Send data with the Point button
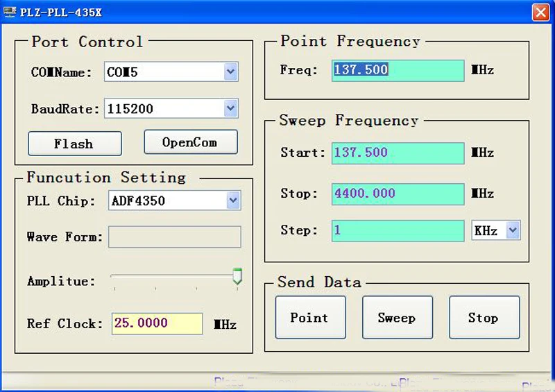This screenshot has width=555, height=392. click(x=310, y=318)
